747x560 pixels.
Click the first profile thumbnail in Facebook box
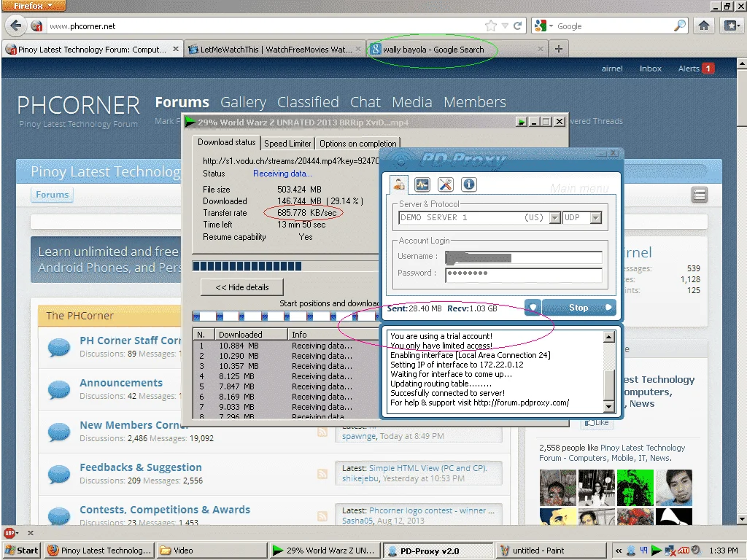(x=558, y=488)
